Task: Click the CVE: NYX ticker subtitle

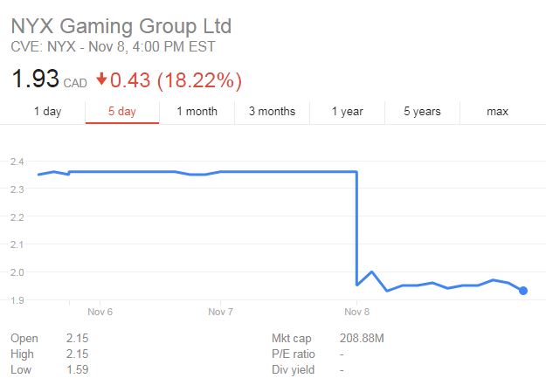Action: (x=113, y=47)
